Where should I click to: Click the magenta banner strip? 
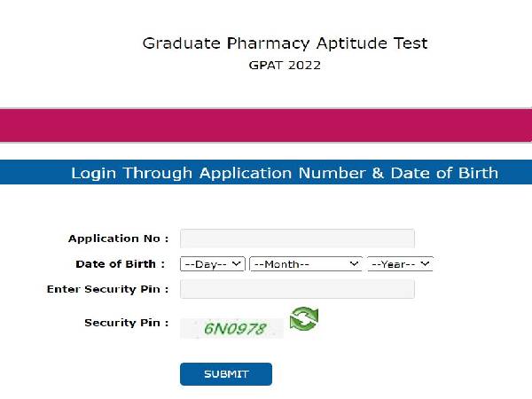266,125
